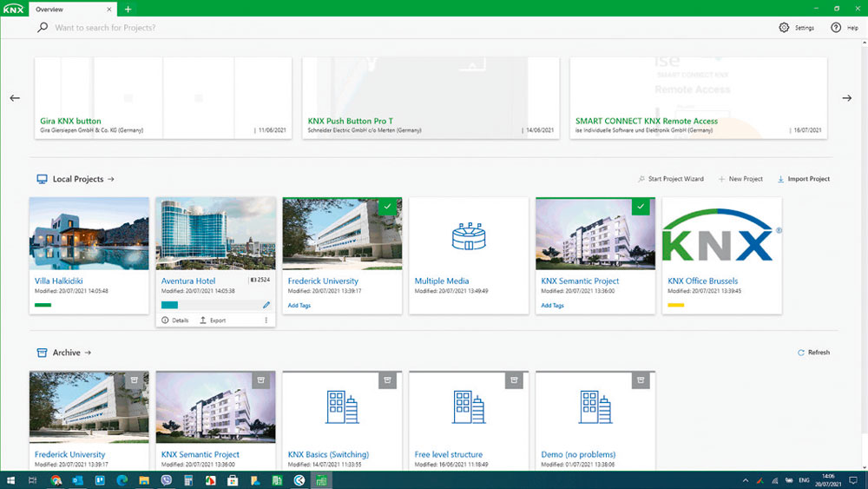Click Details under Aventura Hotel
The height and width of the screenshot is (489, 868).
(175, 320)
